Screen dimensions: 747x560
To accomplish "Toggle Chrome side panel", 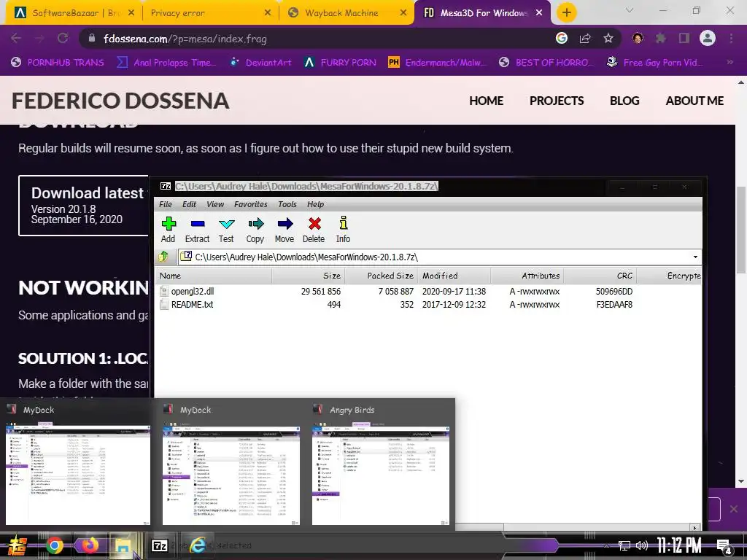I will 684,39.
